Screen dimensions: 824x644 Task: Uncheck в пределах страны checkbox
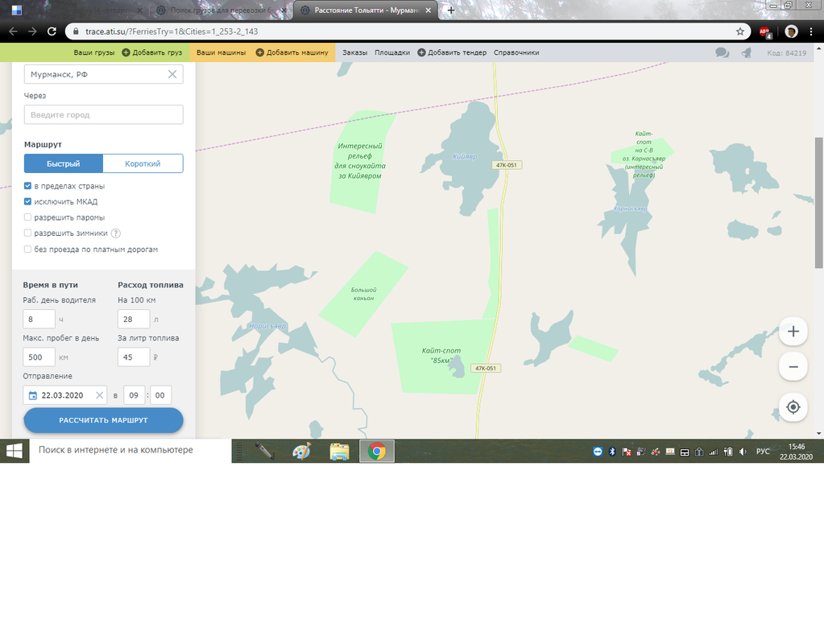point(28,186)
